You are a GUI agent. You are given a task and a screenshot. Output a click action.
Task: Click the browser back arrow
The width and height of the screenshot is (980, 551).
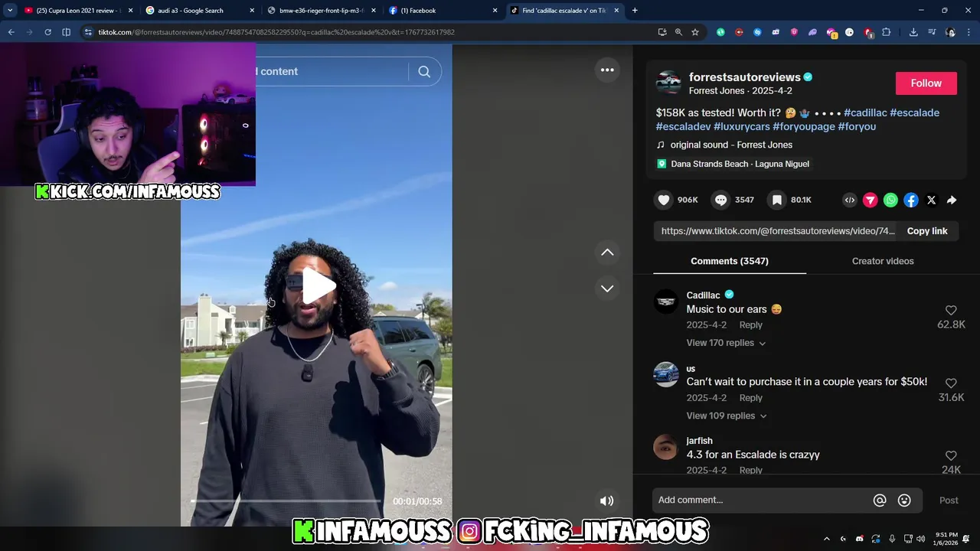(x=11, y=32)
